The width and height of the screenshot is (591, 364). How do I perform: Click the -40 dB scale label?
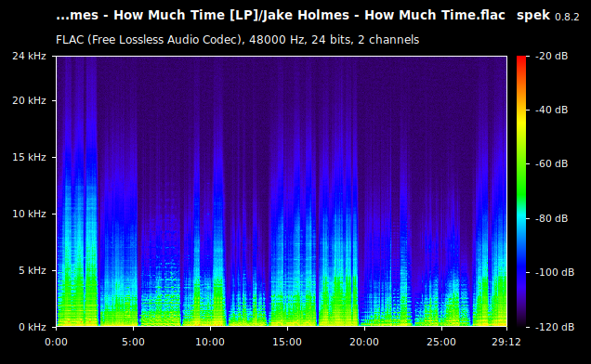pyautogui.click(x=551, y=110)
